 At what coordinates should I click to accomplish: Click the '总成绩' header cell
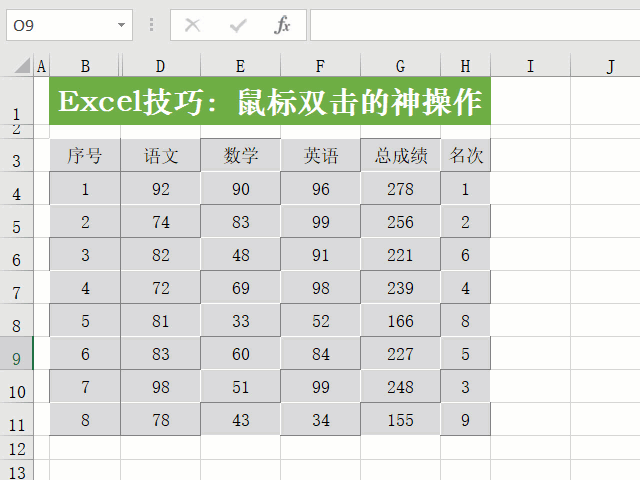400,155
